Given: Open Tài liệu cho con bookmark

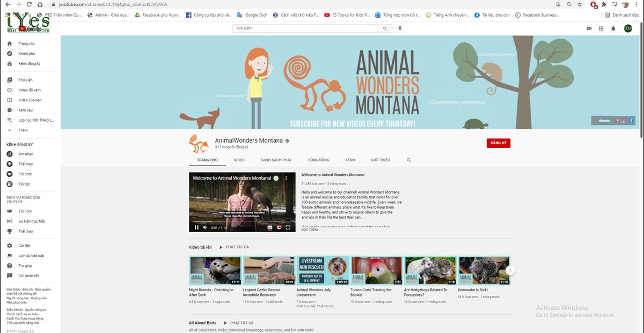Looking at the screenshot, I should (x=492, y=15).
